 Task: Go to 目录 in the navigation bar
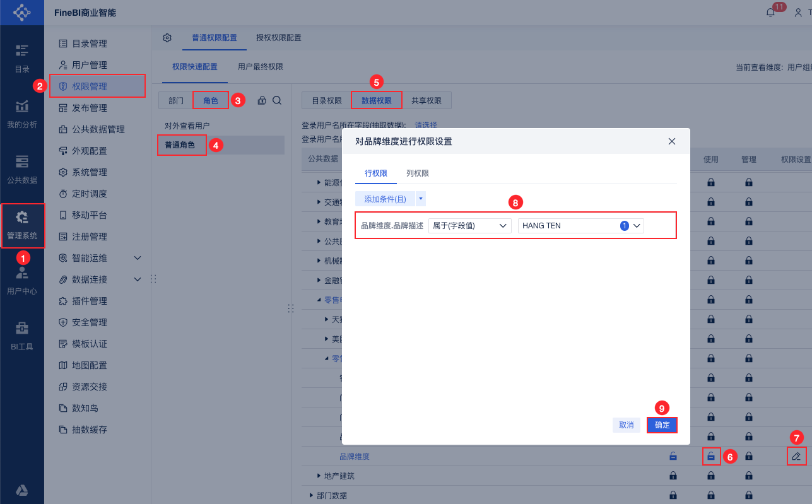(22, 59)
